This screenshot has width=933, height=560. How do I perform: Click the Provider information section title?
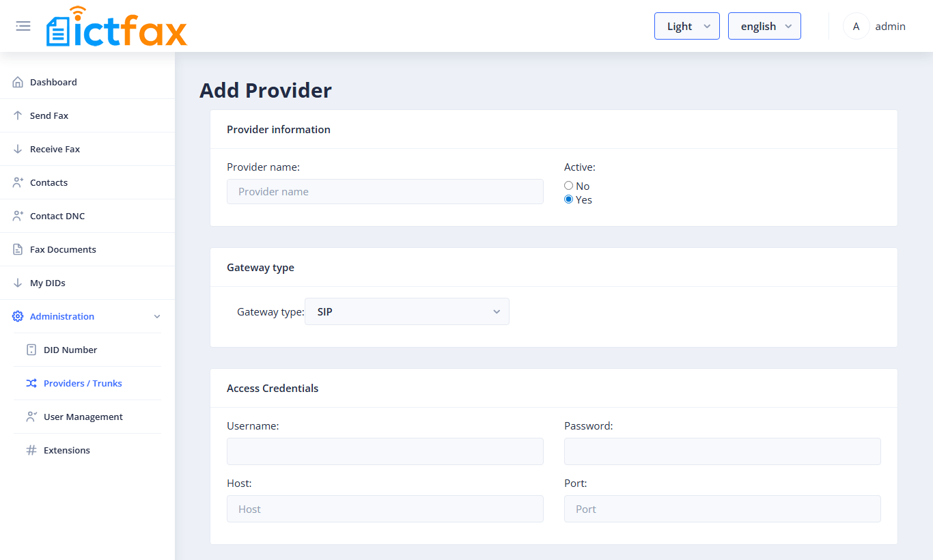279,129
